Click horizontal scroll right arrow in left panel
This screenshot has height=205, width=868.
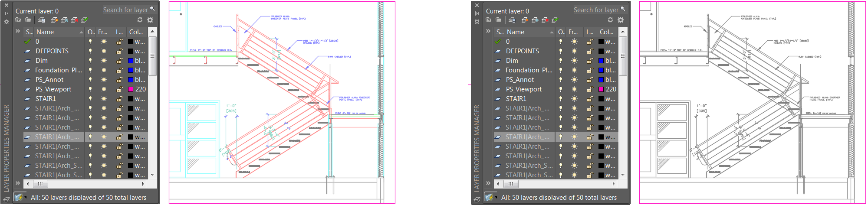pyautogui.click(x=143, y=184)
